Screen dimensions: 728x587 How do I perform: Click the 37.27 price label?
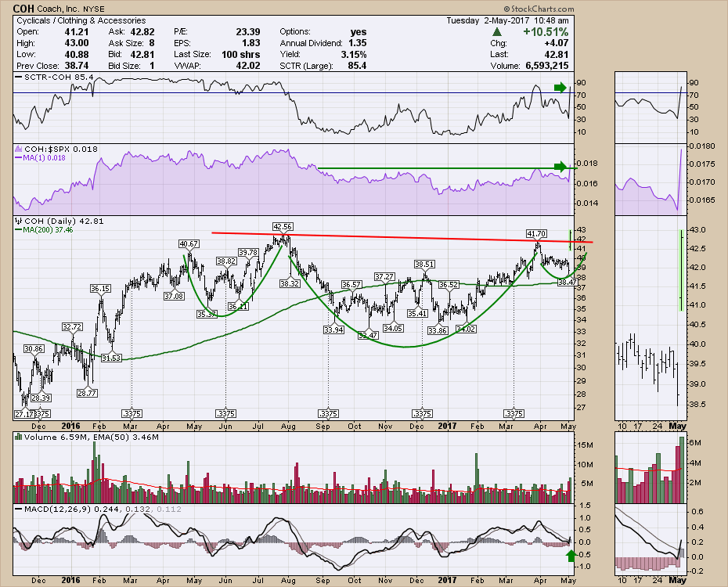(384, 276)
